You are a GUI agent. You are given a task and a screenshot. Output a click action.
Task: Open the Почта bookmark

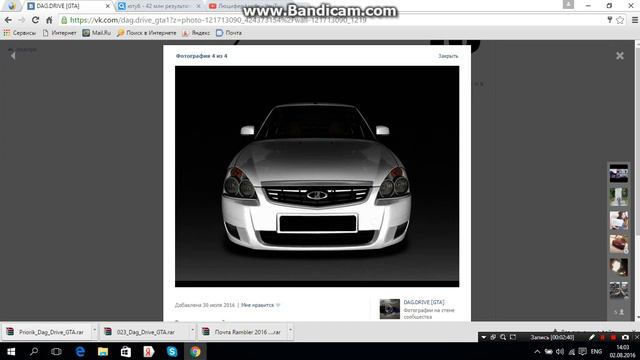click(229, 33)
